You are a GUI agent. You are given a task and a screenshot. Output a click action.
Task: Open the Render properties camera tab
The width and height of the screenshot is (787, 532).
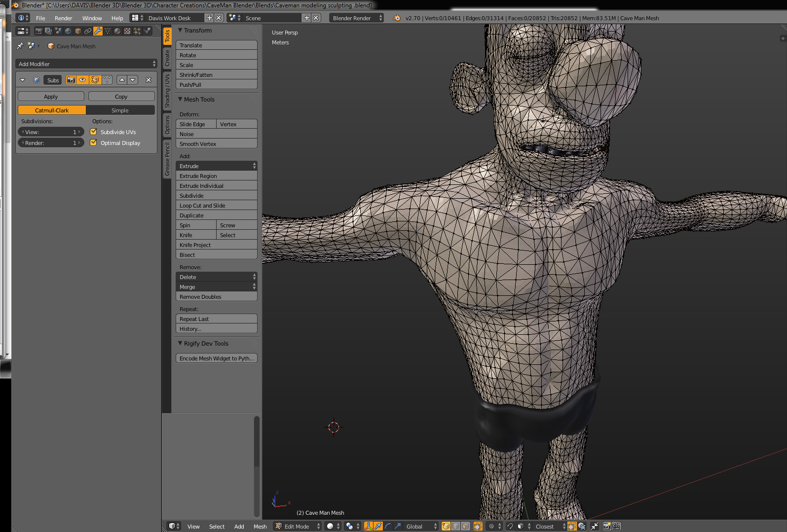pos(38,31)
